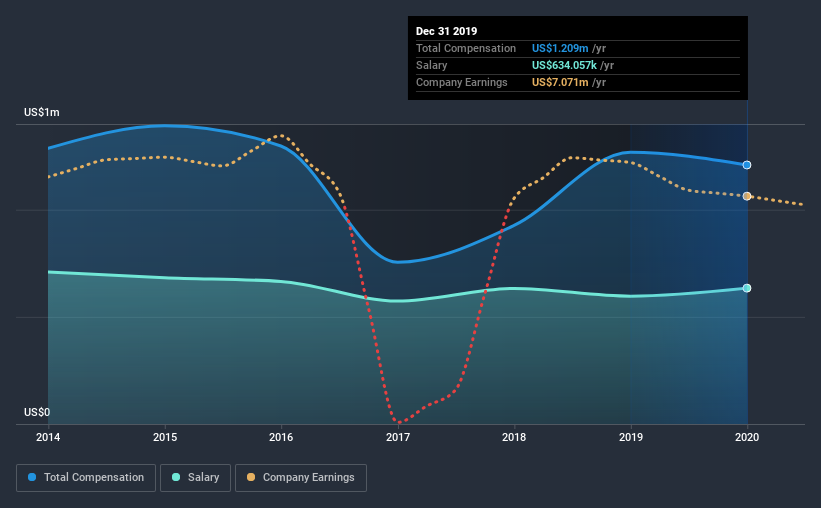
Task: Click the US$634.057k salary value
Action: 564,65
